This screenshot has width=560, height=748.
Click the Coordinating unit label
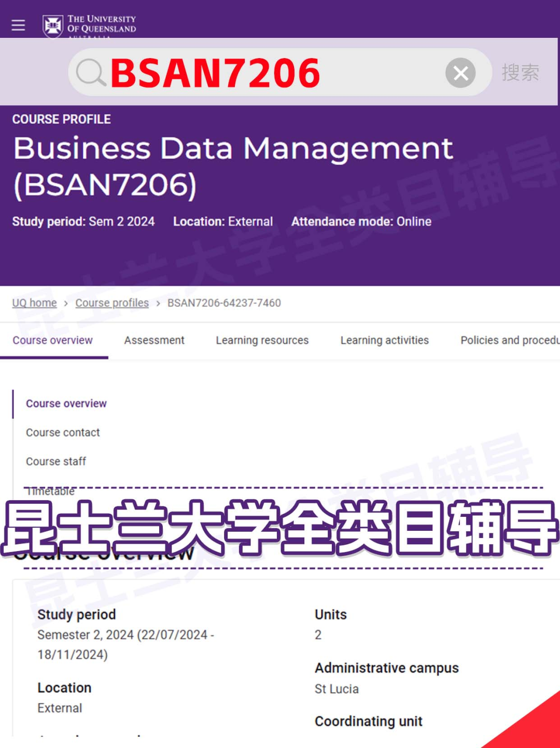(x=368, y=721)
